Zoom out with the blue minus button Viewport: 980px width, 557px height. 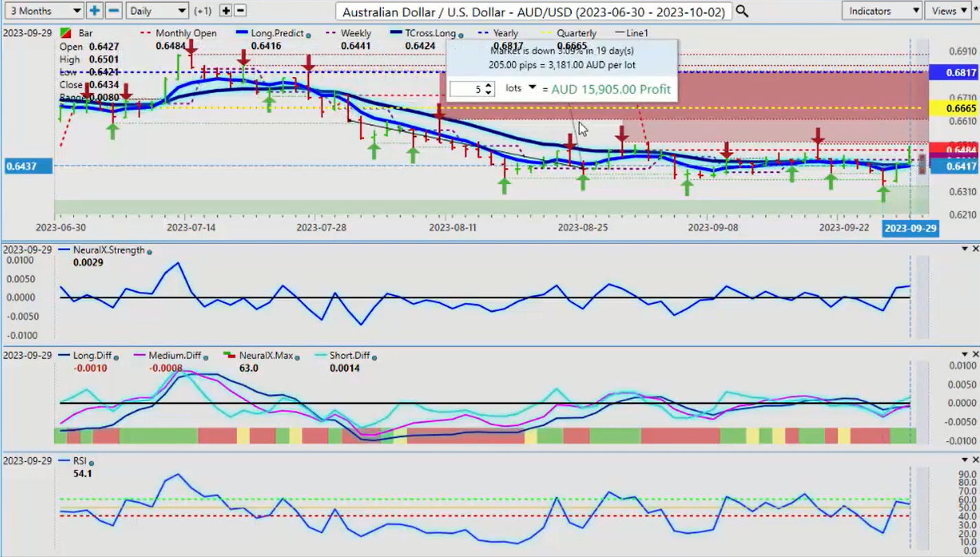(x=114, y=11)
